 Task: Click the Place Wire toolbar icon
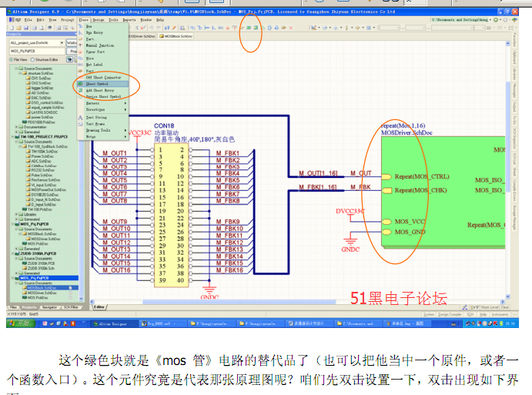pos(192,28)
